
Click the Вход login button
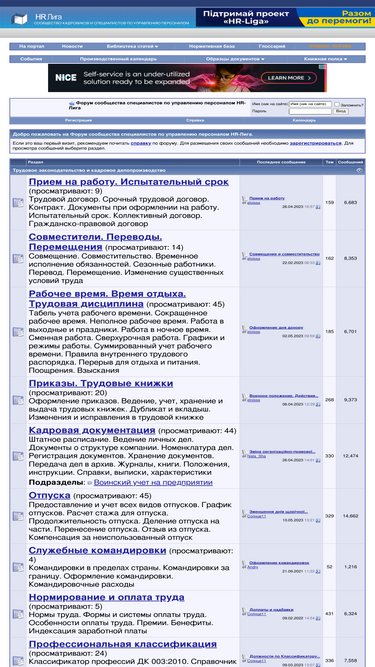(x=341, y=111)
